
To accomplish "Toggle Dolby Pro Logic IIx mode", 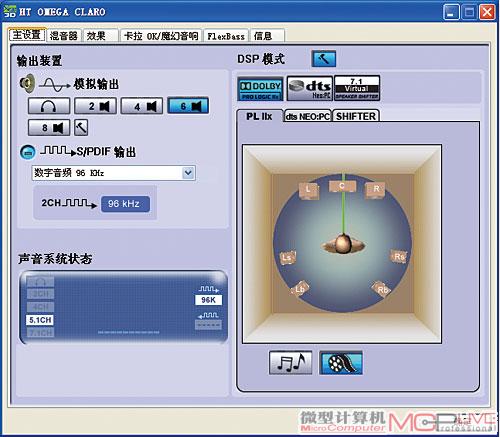I will coord(260,89).
